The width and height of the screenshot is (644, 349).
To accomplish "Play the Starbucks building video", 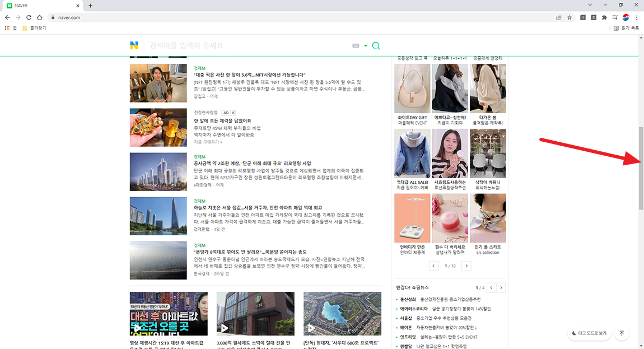I will 255,314.
